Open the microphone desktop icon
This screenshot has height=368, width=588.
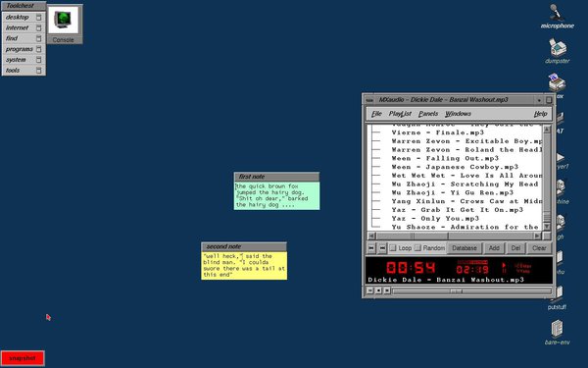click(x=557, y=16)
